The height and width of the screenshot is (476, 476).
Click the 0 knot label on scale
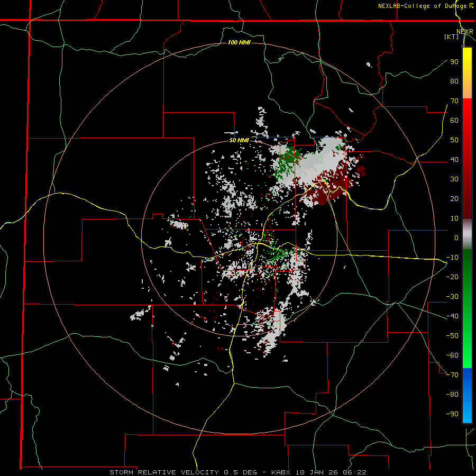(456, 237)
